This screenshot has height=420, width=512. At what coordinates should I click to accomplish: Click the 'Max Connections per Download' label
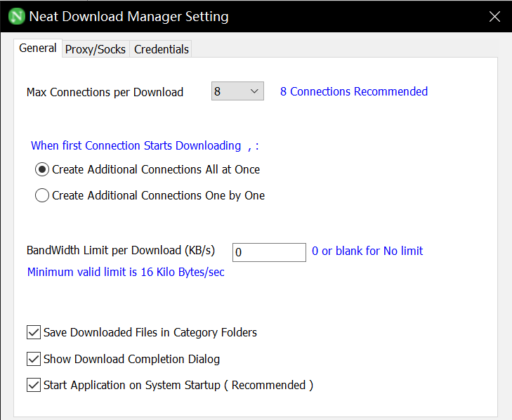click(x=105, y=92)
